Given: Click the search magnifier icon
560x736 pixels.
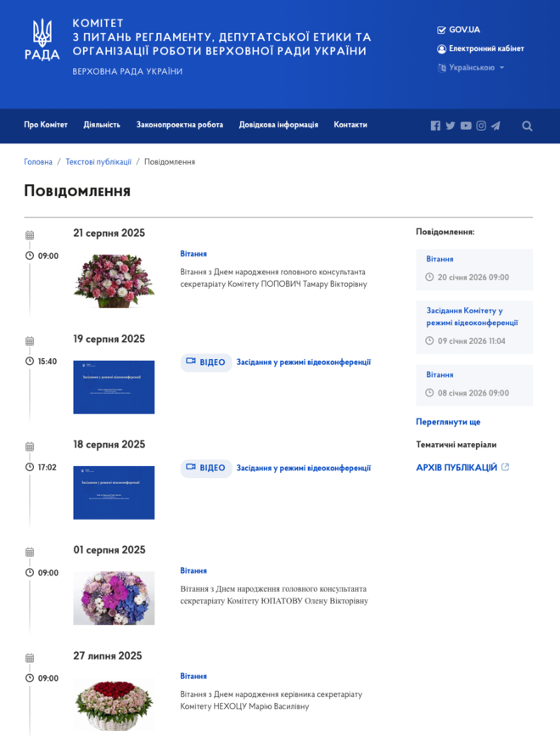Looking at the screenshot, I should pyautogui.click(x=527, y=126).
